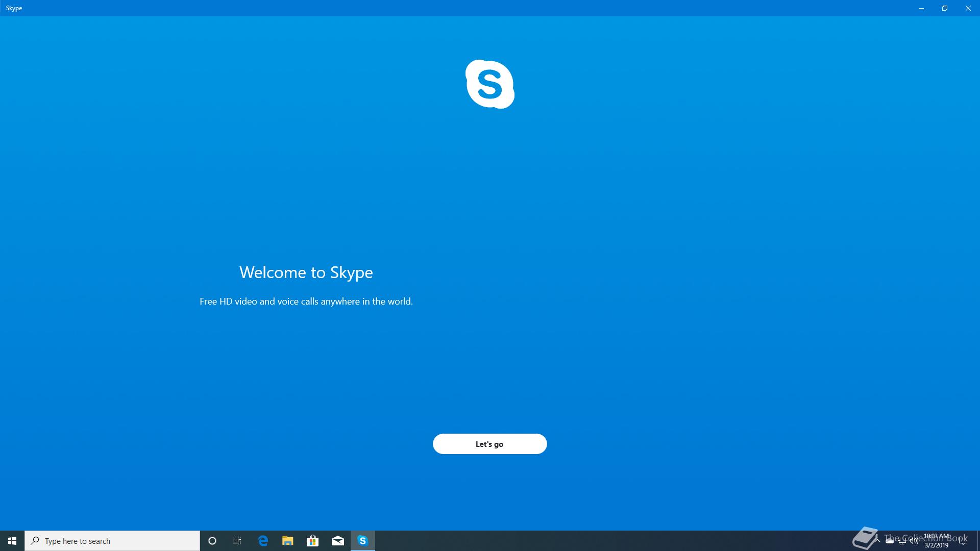Open Microsoft Store from the taskbar
The height and width of the screenshot is (551, 980).
(x=313, y=541)
